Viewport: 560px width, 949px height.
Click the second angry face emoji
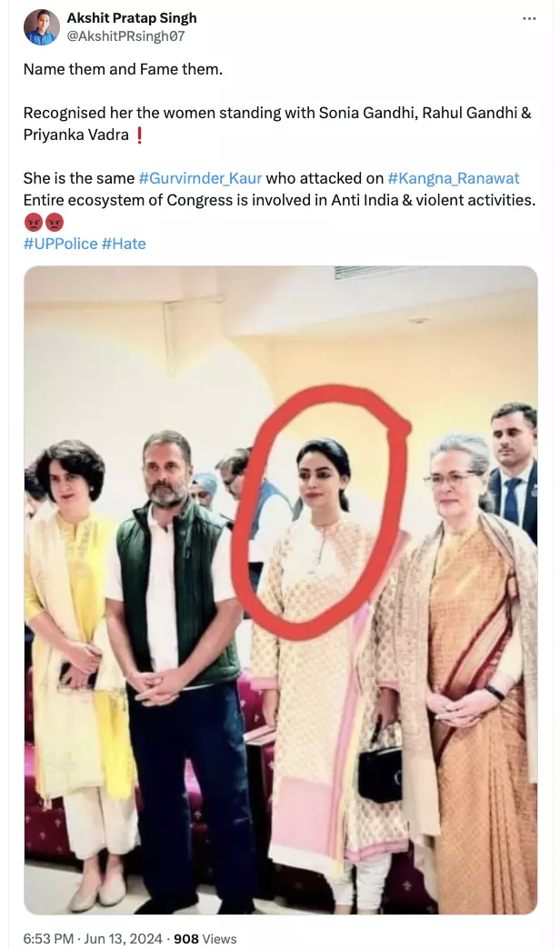[55, 222]
